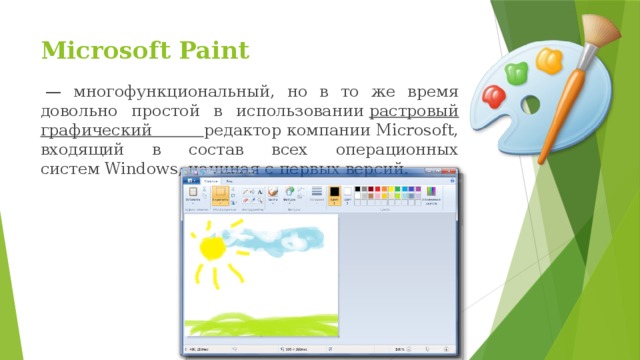Click the zoom out button in status bar
Viewport: 640px width, 360px height.
pyautogui.click(x=409, y=349)
